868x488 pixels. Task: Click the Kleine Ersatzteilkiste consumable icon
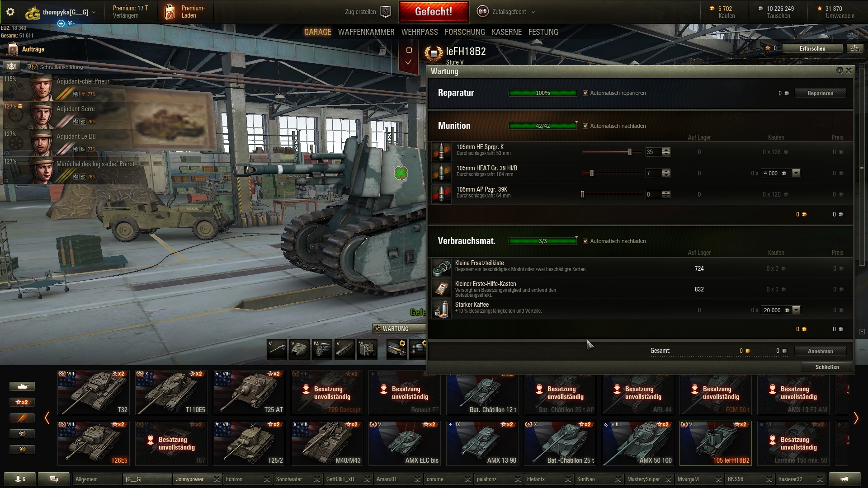point(441,267)
